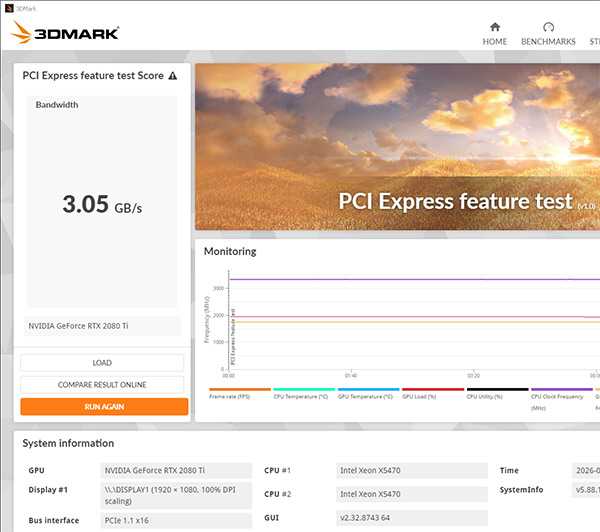
Task: Click the 3DMark title bar app icon
Action: pyautogui.click(x=9, y=8)
